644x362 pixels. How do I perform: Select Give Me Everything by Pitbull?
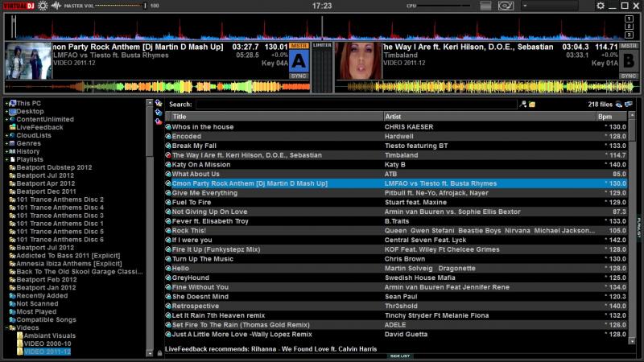click(x=396, y=193)
